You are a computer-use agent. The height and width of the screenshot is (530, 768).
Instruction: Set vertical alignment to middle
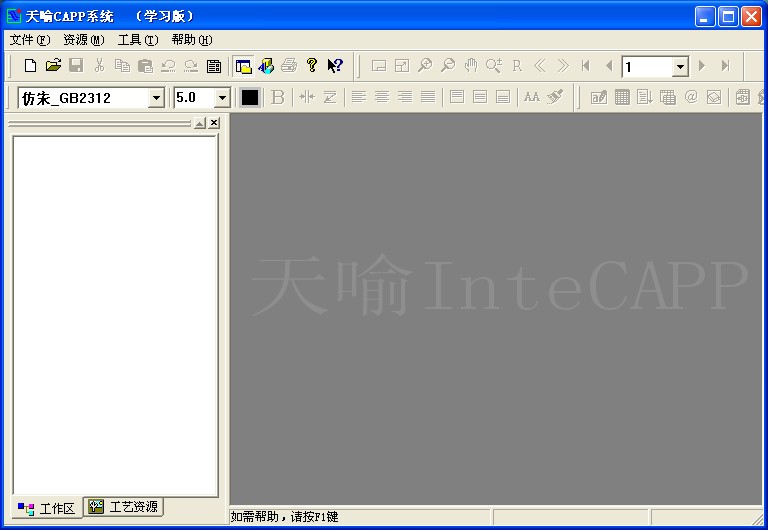[480, 97]
